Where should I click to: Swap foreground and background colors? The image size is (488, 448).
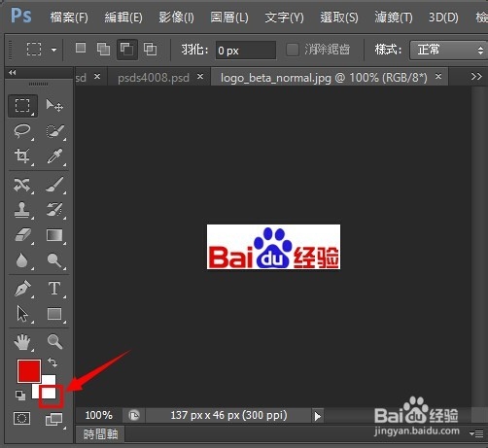point(52,362)
